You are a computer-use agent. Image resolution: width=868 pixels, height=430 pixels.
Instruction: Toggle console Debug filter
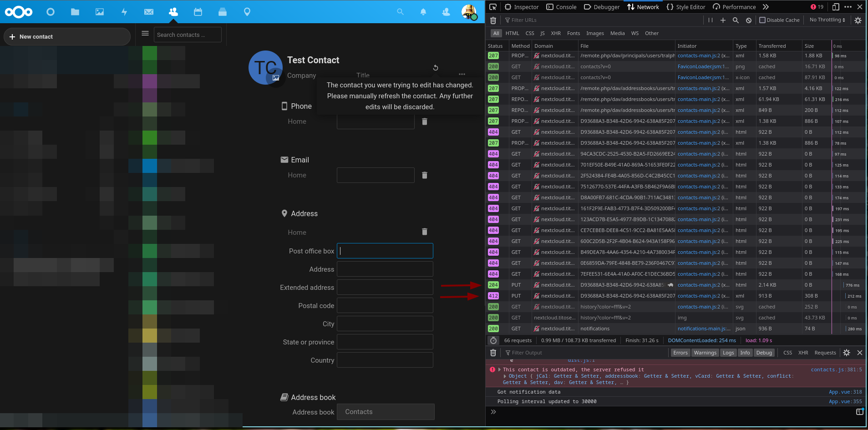(x=764, y=353)
